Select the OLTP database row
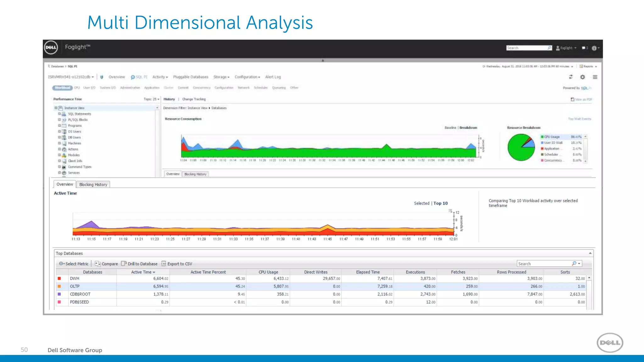 click(x=321, y=286)
